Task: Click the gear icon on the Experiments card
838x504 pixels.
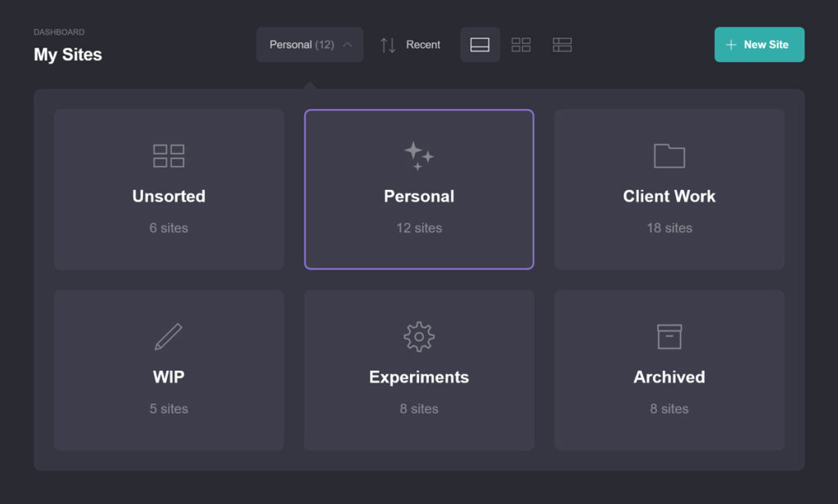Action: tap(419, 336)
